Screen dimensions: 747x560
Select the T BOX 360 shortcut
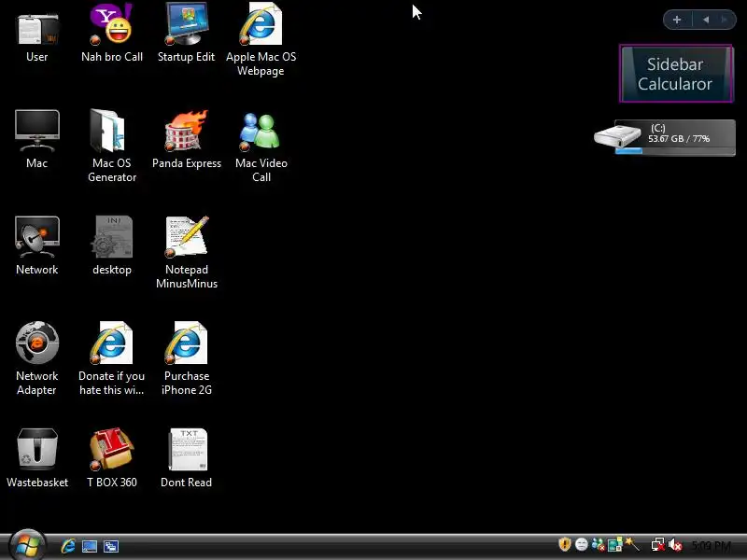[x=111, y=458]
